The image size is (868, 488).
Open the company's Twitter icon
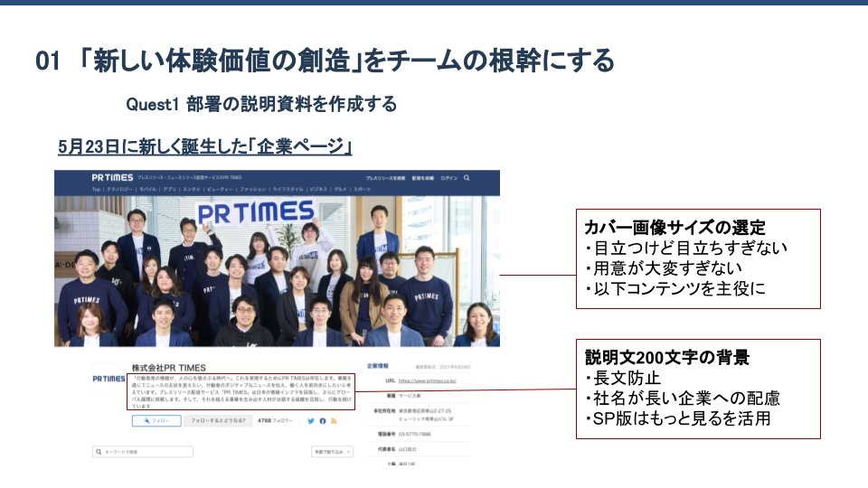point(310,421)
